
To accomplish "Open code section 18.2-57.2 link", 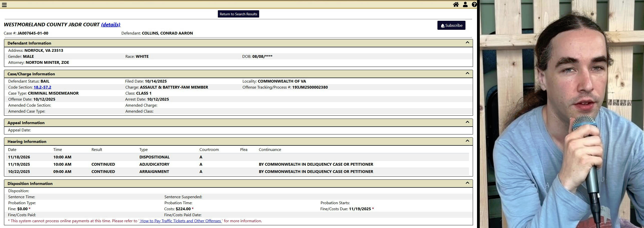I will [42, 87].
